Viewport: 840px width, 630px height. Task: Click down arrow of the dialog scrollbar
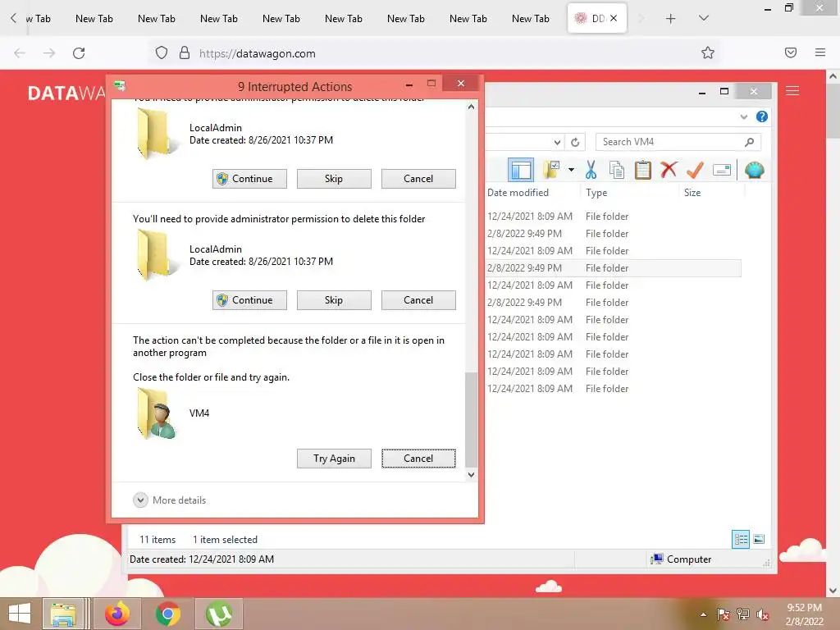click(x=471, y=475)
